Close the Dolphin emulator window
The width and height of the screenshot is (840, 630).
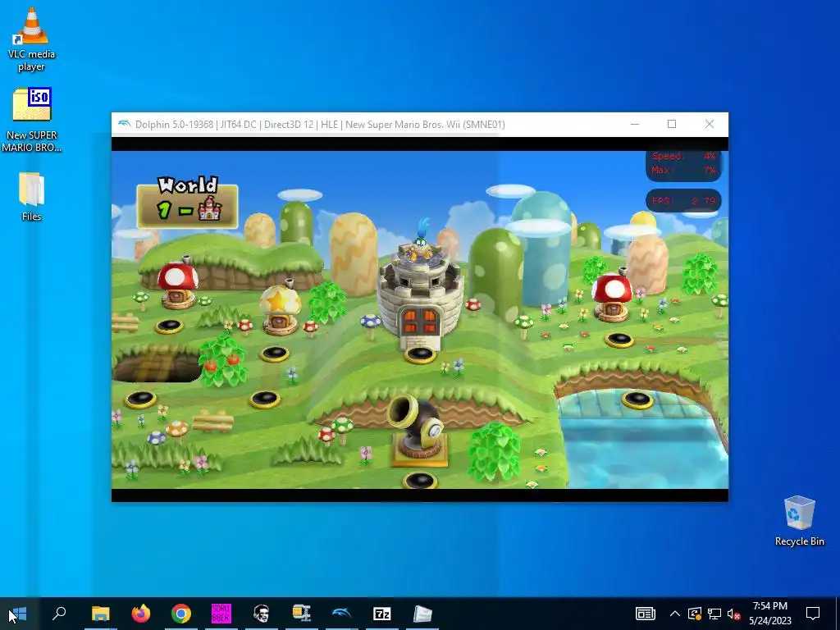pyautogui.click(x=710, y=125)
